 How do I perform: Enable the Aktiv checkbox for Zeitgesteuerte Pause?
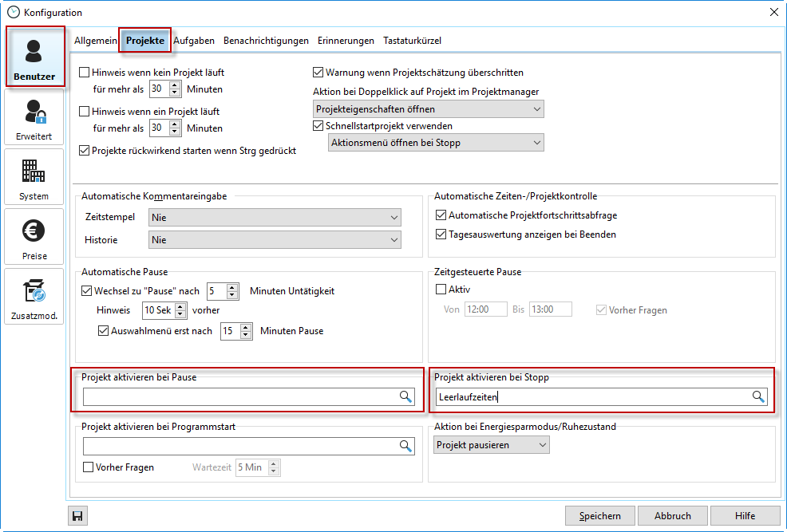point(441,290)
